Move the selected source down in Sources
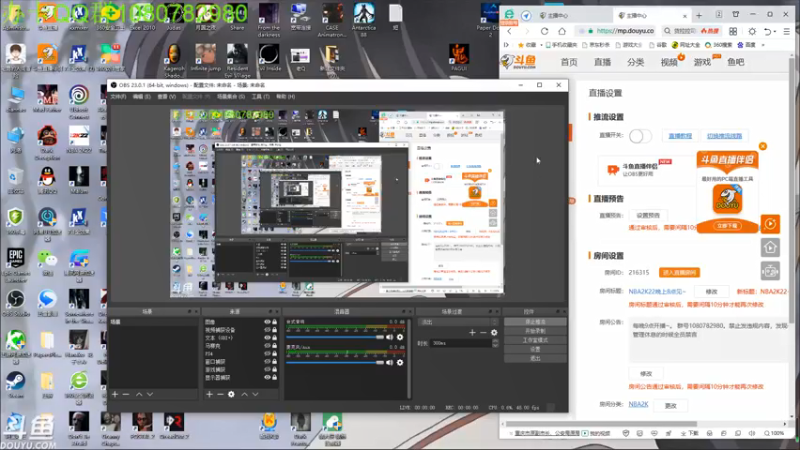Image resolution: width=800 pixels, height=450 pixels. pos(255,394)
